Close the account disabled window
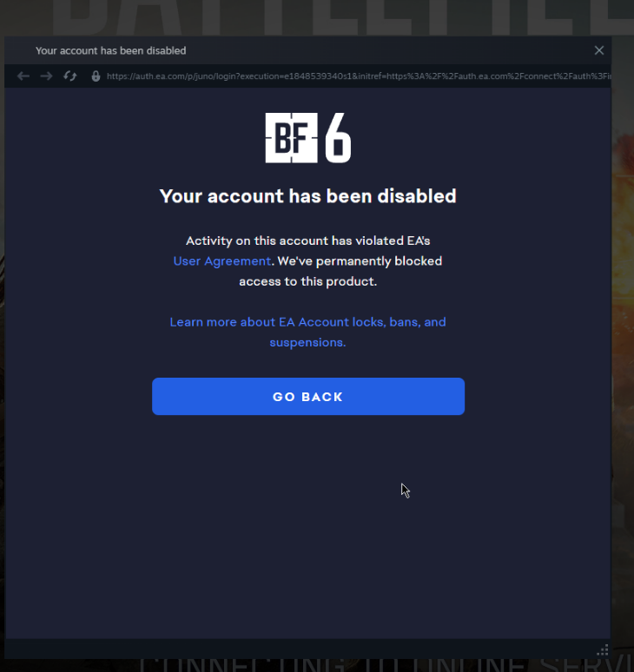 pyautogui.click(x=599, y=50)
